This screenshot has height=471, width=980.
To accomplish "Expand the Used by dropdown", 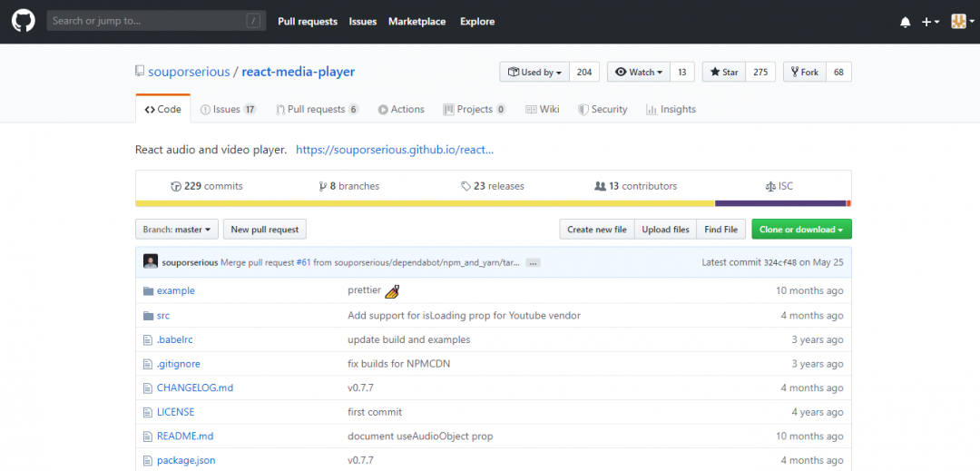I will [534, 72].
